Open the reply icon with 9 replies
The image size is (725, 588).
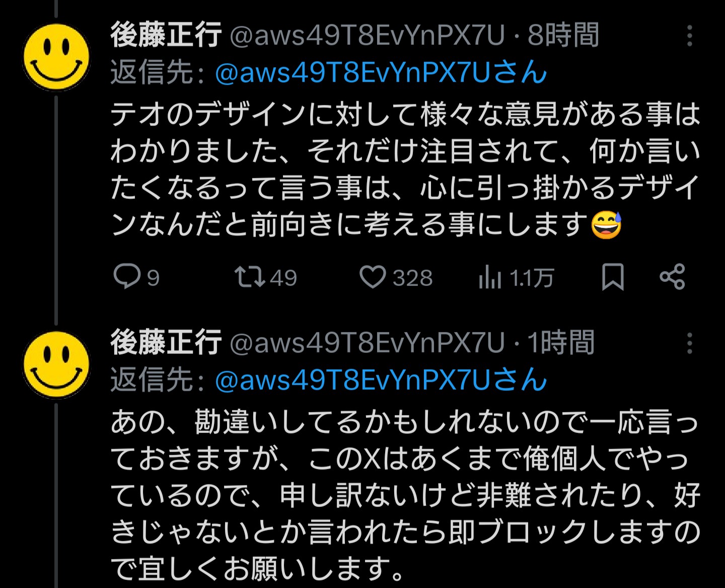[x=127, y=277]
